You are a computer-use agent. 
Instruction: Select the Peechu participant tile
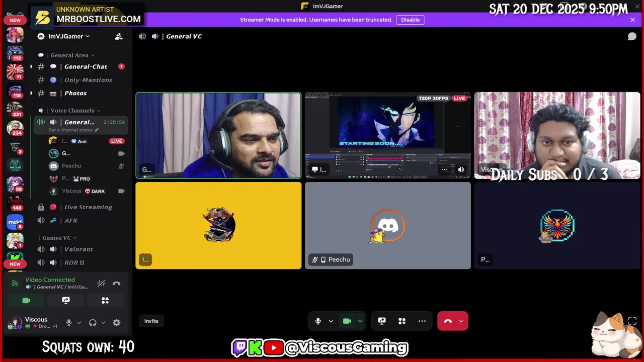tap(388, 225)
